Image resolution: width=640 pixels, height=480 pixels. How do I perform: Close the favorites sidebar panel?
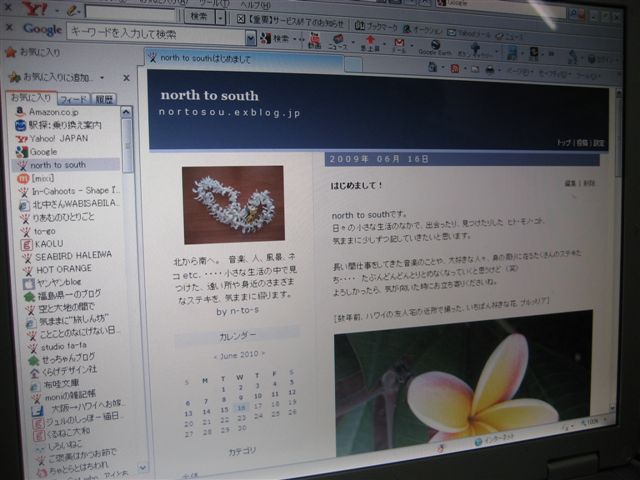pos(127,78)
